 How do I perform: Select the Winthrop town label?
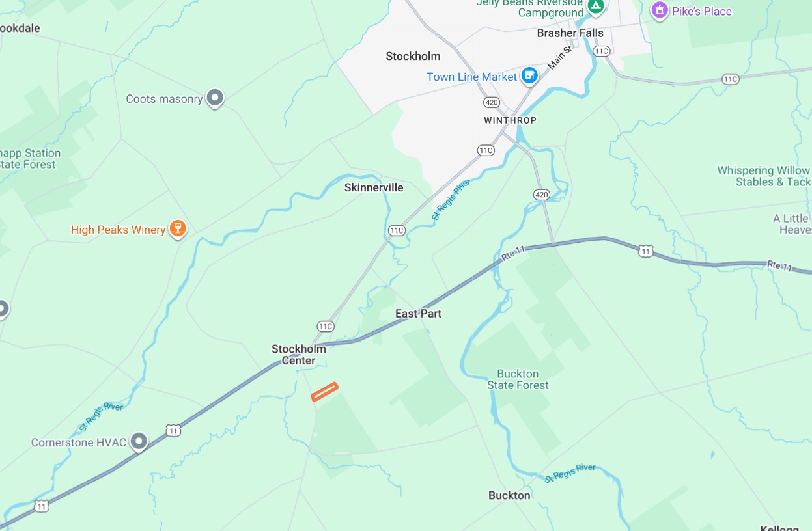click(511, 120)
